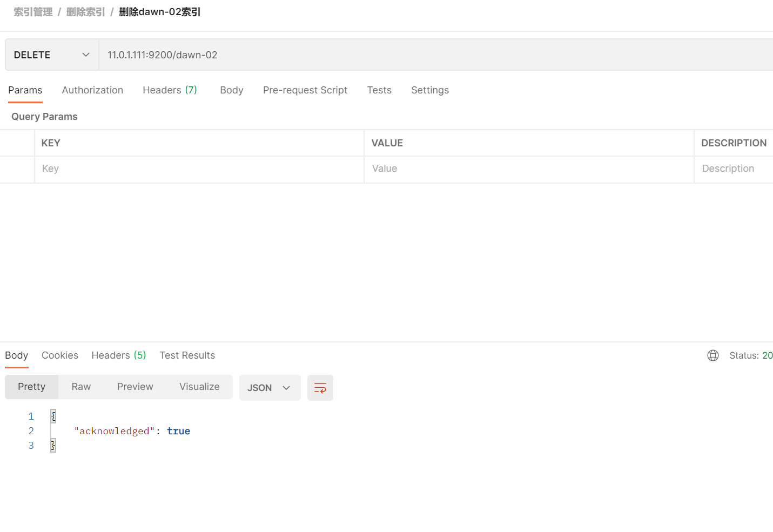Switch to Raw response view
773x532 pixels.
coord(81,387)
